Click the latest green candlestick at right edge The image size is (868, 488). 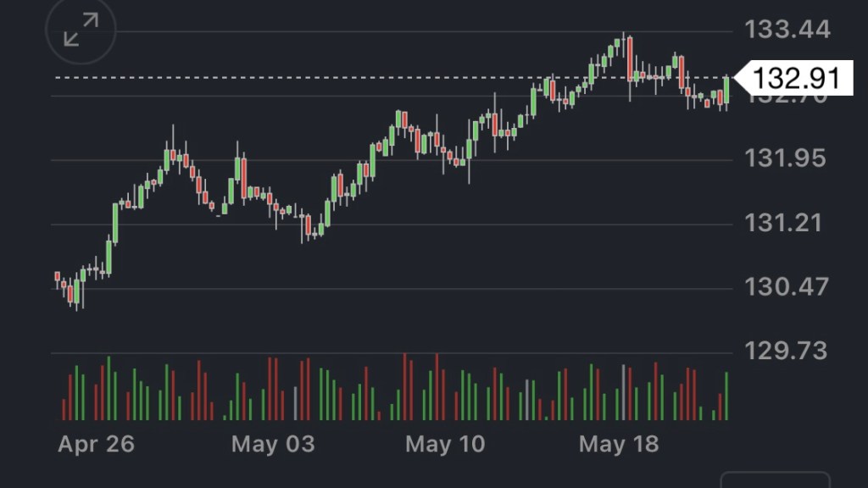coord(726,91)
